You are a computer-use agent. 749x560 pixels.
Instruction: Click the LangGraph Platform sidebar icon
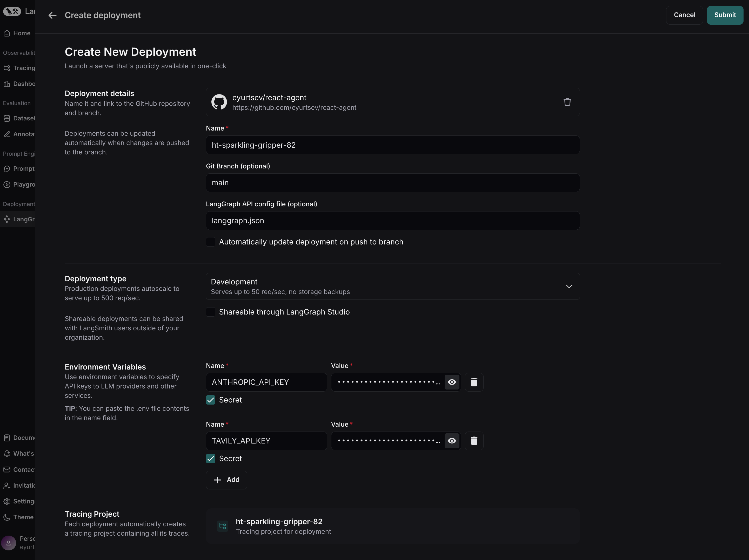coord(7,219)
